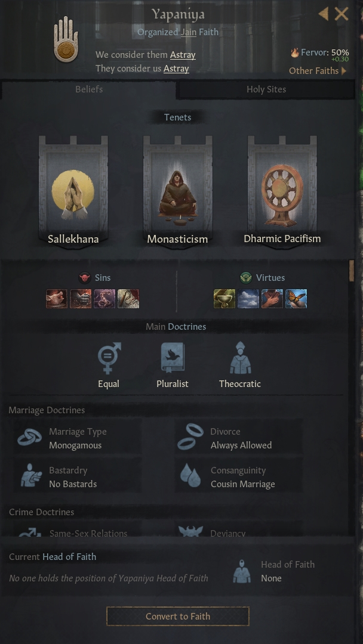Click the Fervor flame percentage indicator
363x644 pixels.
(320, 52)
